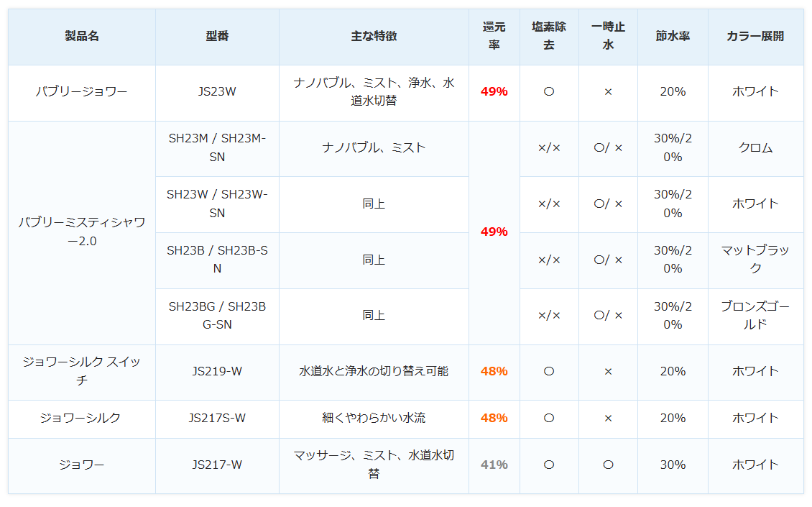Click model number JS23W

[x=217, y=92]
